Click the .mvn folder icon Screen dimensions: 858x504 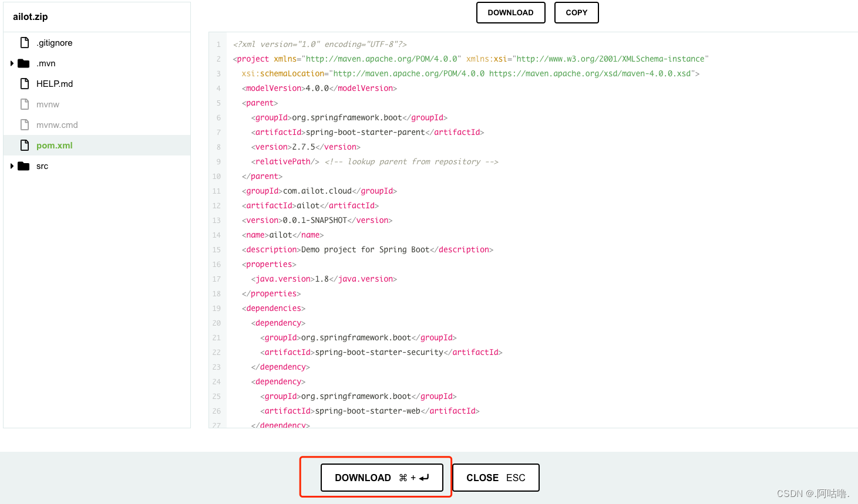click(x=23, y=63)
